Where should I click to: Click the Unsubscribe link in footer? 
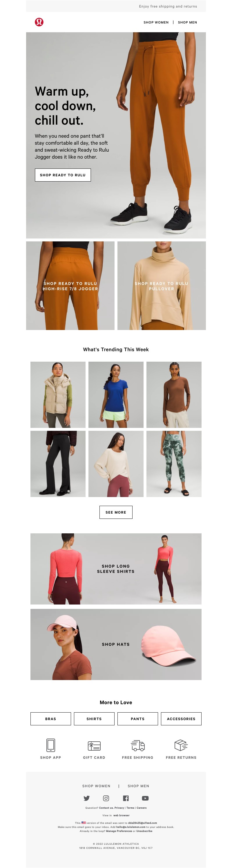144,831
